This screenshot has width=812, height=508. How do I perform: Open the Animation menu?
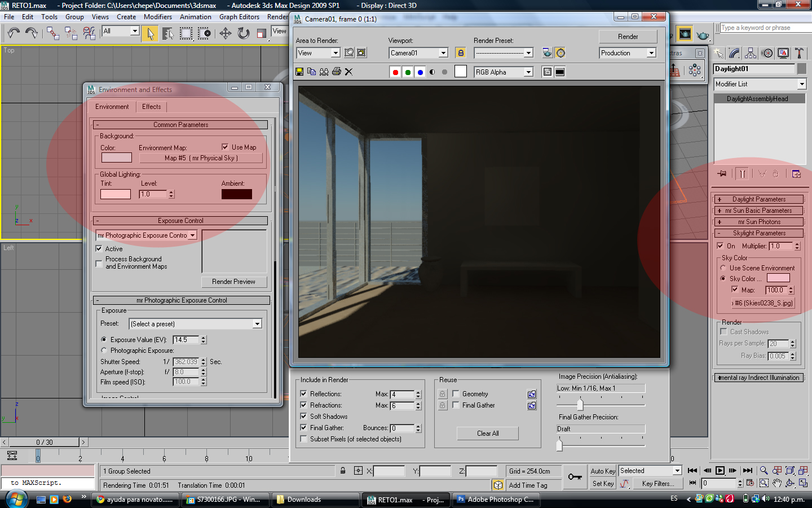click(x=196, y=17)
